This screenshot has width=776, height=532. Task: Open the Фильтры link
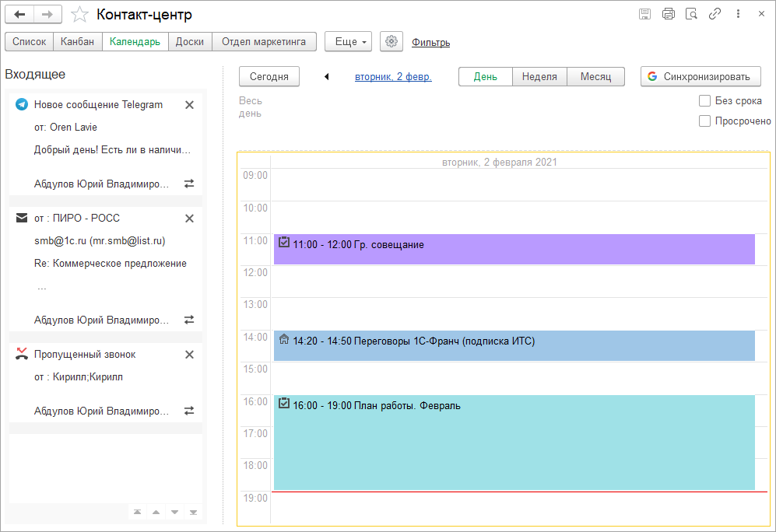[x=430, y=43]
